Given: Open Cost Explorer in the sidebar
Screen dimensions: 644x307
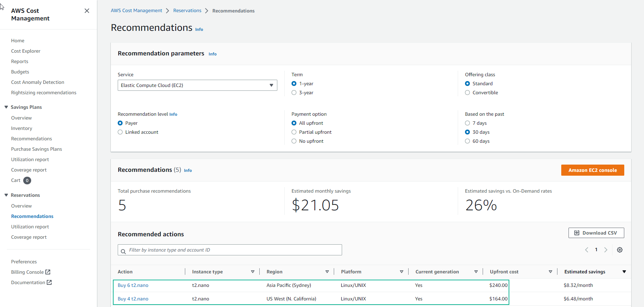Looking at the screenshot, I should point(26,51).
